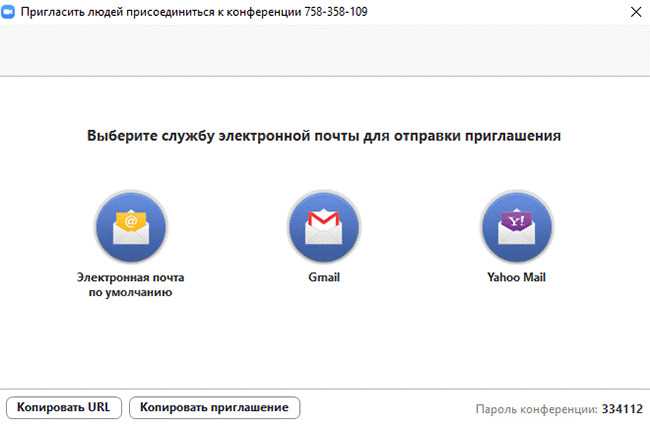The height and width of the screenshot is (424, 650).
Task: Click the heading Выберите службу электронной почты
Action: tap(324, 136)
